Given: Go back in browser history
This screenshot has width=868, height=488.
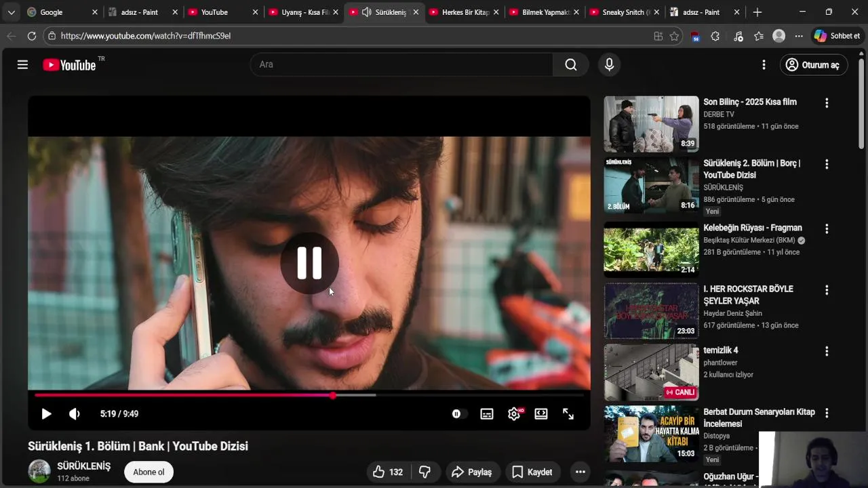Looking at the screenshot, I should [11, 36].
